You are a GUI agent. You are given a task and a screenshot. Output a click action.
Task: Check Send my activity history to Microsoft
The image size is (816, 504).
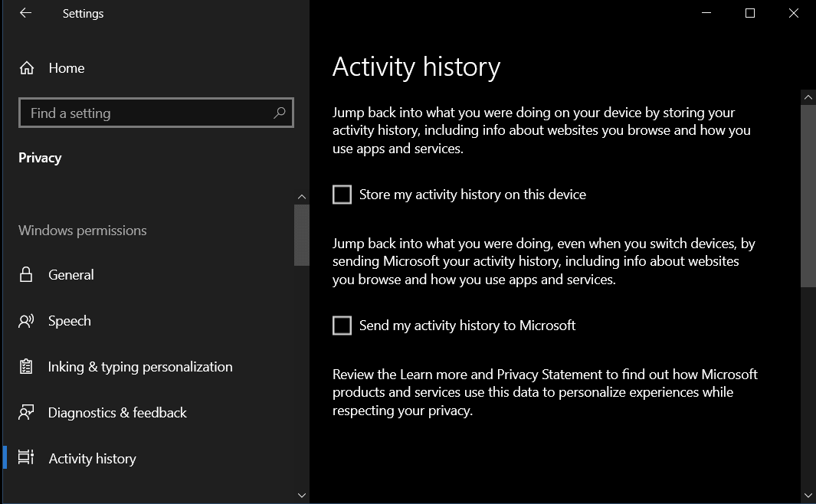pos(342,326)
